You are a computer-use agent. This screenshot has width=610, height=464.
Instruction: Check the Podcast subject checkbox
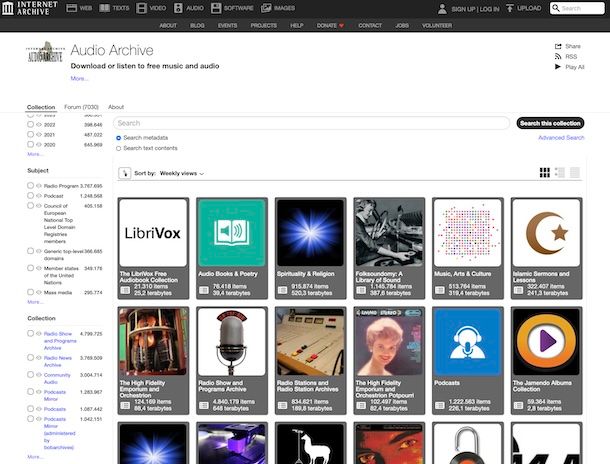30,196
